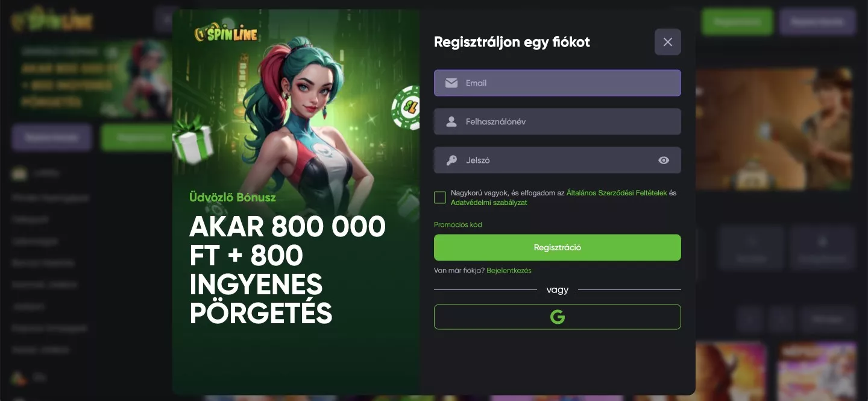Click the key icon in Jelszó field
This screenshot has width=868, height=401.
click(451, 160)
